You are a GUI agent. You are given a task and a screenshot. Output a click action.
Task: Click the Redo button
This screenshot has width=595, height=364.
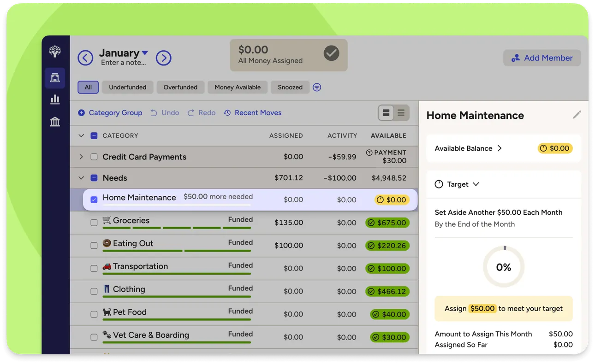[201, 113]
